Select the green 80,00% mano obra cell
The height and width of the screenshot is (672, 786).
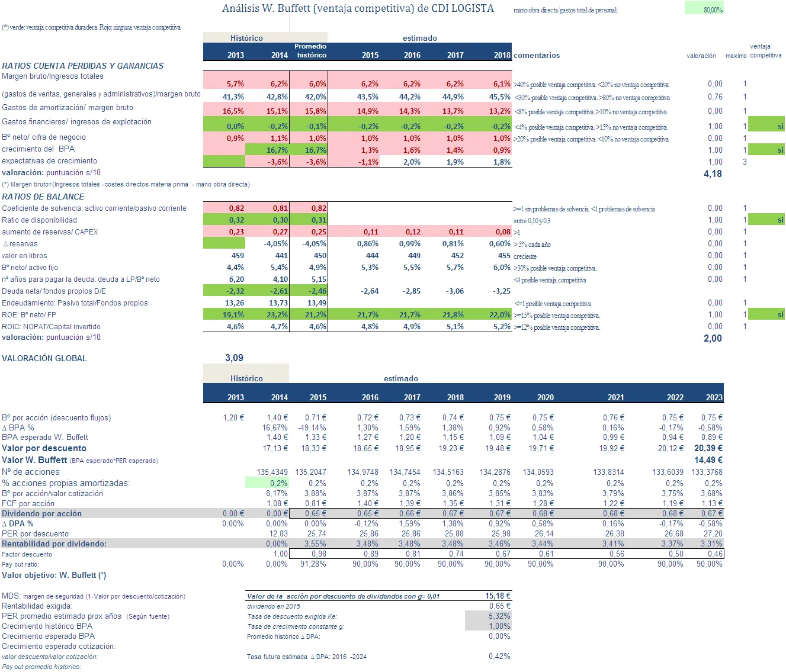pos(704,9)
